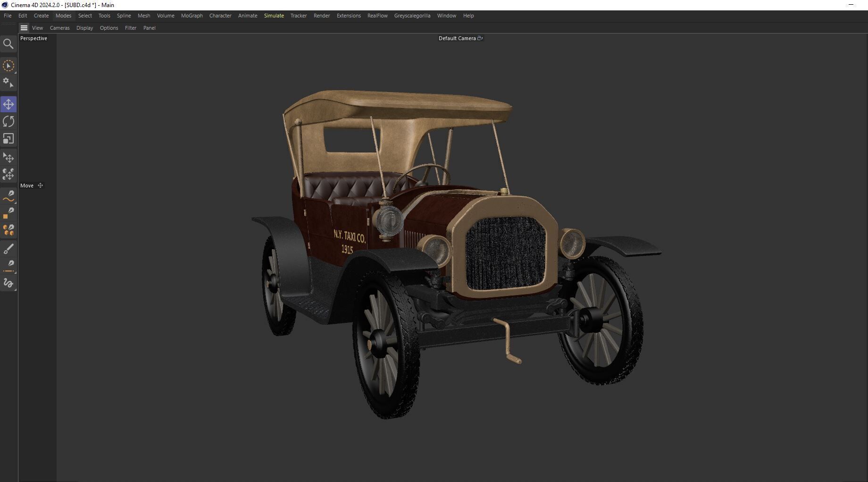Click the taxi's front radiator grille

505,253
